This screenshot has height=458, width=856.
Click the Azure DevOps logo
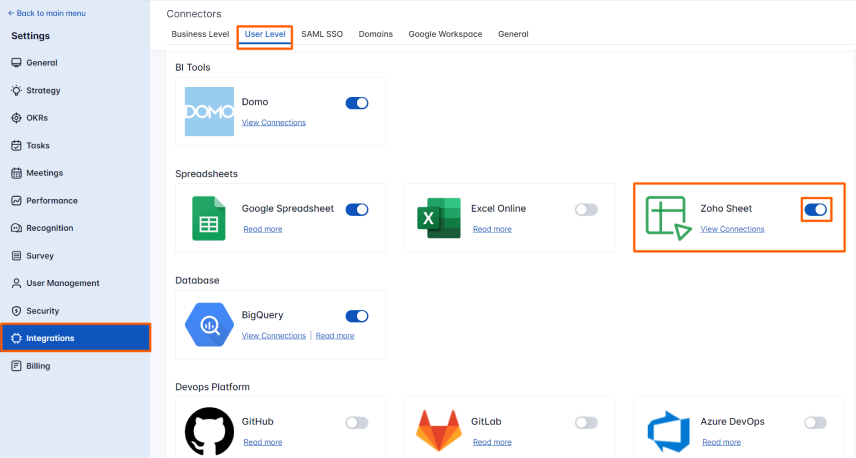pos(668,431)
